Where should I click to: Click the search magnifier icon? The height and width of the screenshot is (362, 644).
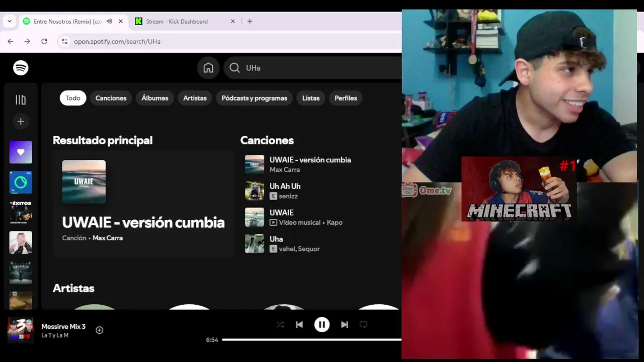234,68
